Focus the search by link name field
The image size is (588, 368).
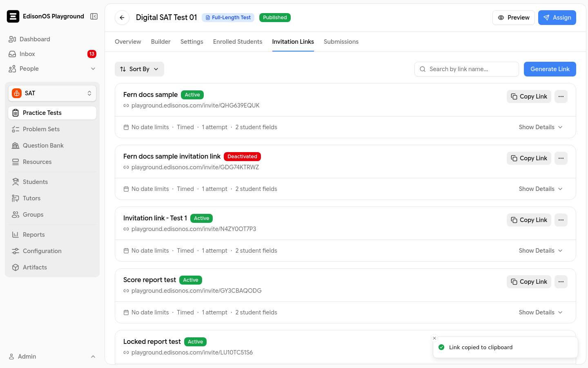pyautogui.click(x=467, y=69)
